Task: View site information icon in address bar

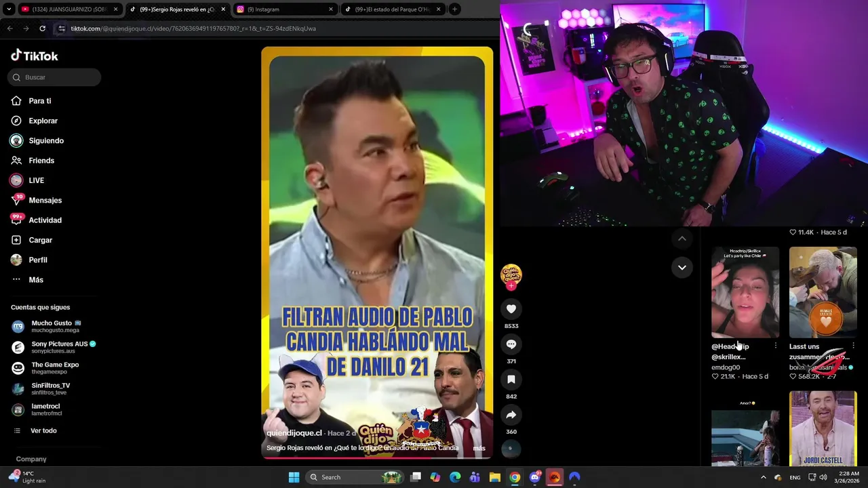Action: point(62,28)
